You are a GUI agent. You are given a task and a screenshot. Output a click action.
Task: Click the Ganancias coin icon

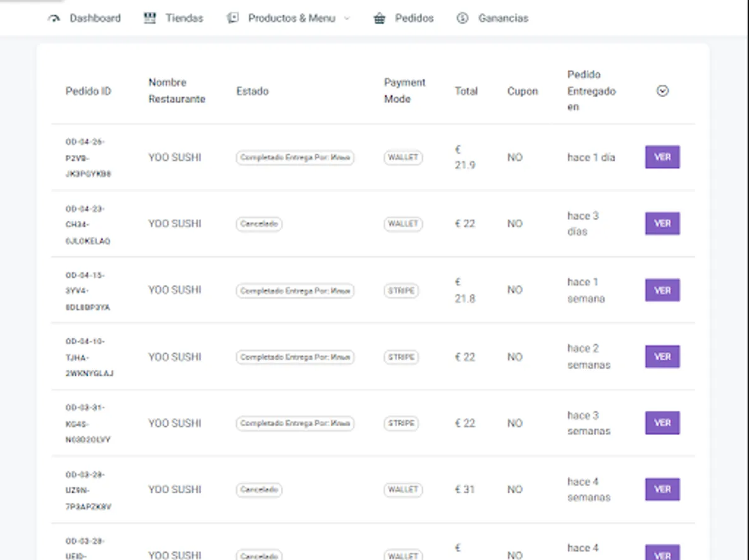462,19
